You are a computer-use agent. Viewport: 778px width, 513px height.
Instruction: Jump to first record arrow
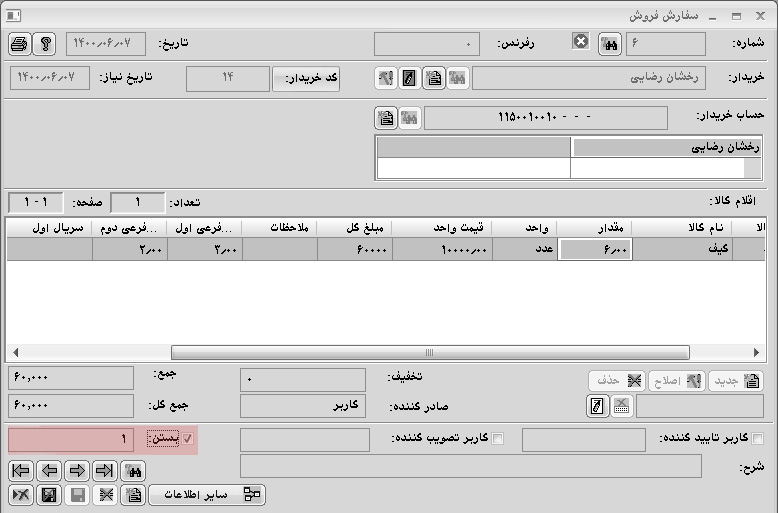click(20, 470)
